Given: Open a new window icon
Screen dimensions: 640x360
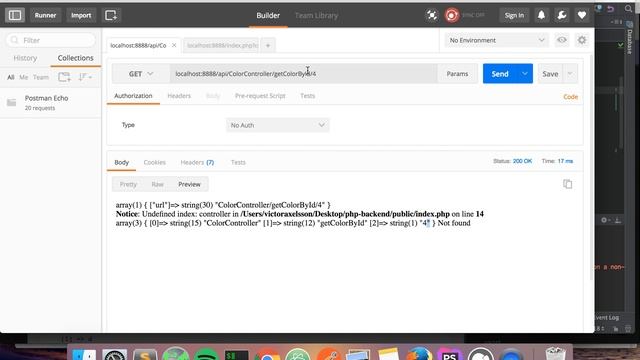Looking at the screenshot, I should pos(111,15).
